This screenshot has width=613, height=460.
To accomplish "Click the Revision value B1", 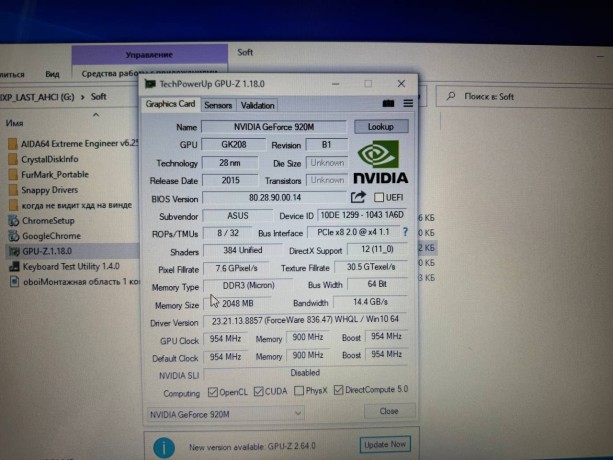I will [x=326, y=145].
